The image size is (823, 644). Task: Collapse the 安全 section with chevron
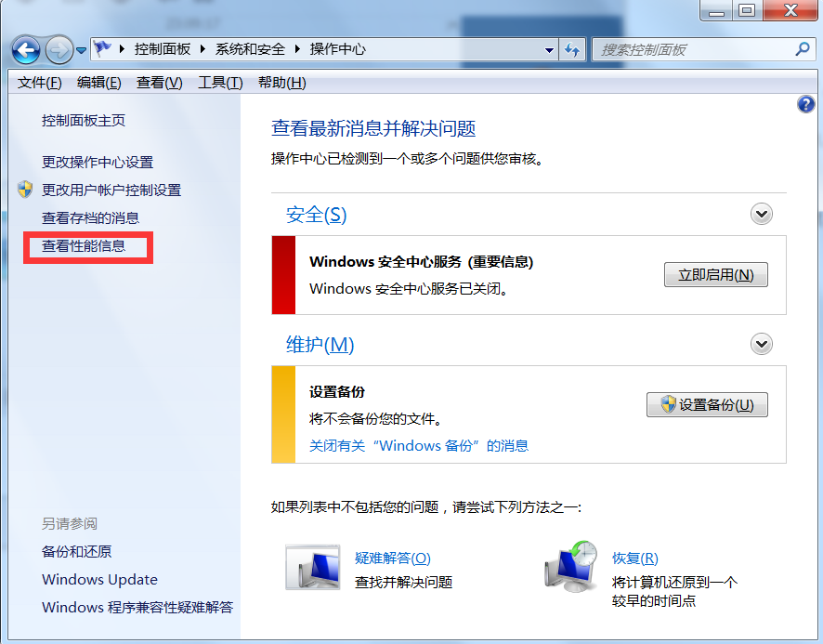(761, 214)
